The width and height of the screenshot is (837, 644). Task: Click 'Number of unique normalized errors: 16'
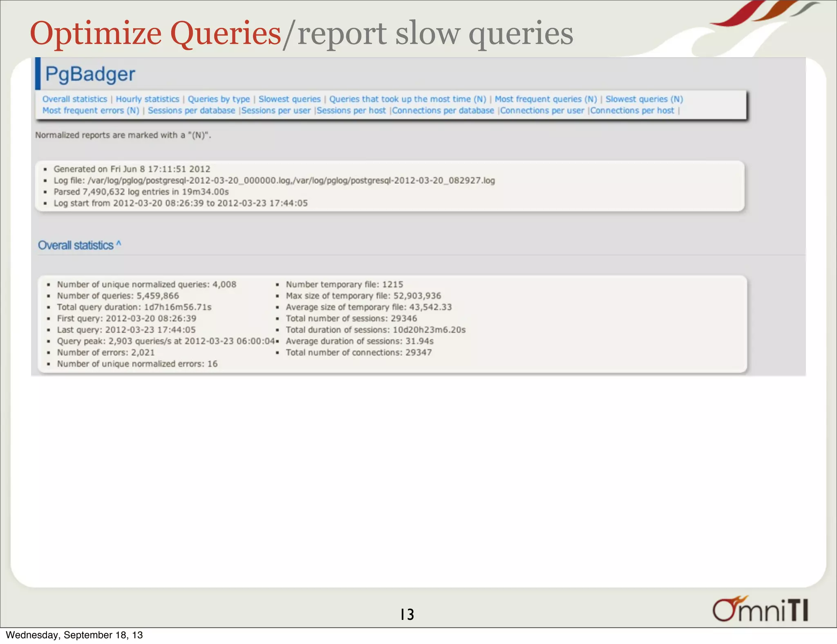137,364
